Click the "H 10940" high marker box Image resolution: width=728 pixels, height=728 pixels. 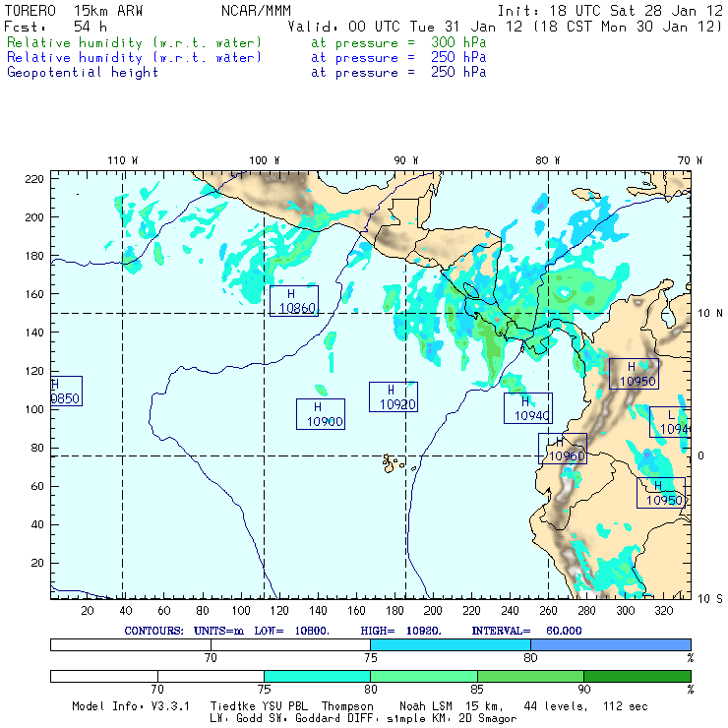pos(528,408)
